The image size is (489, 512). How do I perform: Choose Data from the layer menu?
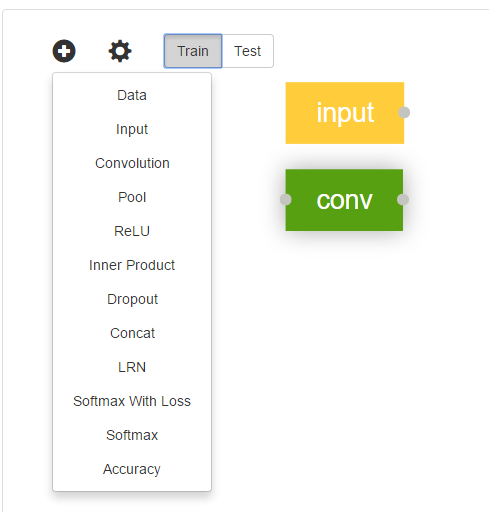(132, 95)
